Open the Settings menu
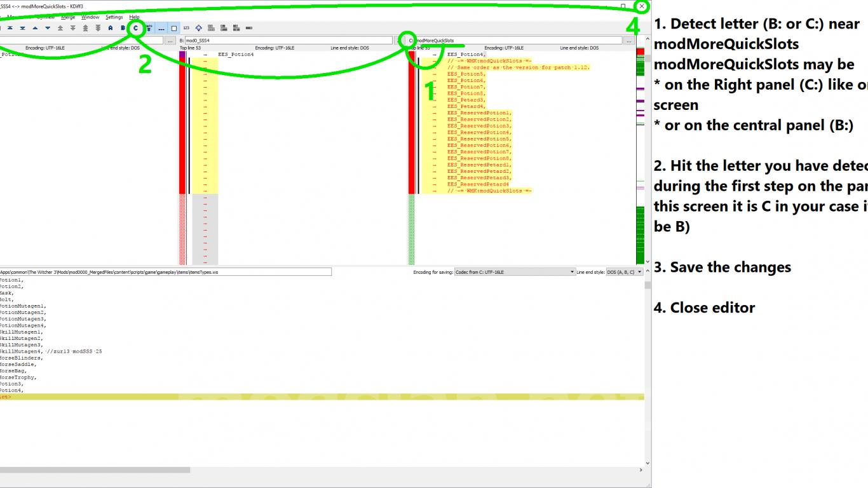868x488 pixels. pyautogui.click(x=114, y=17)
